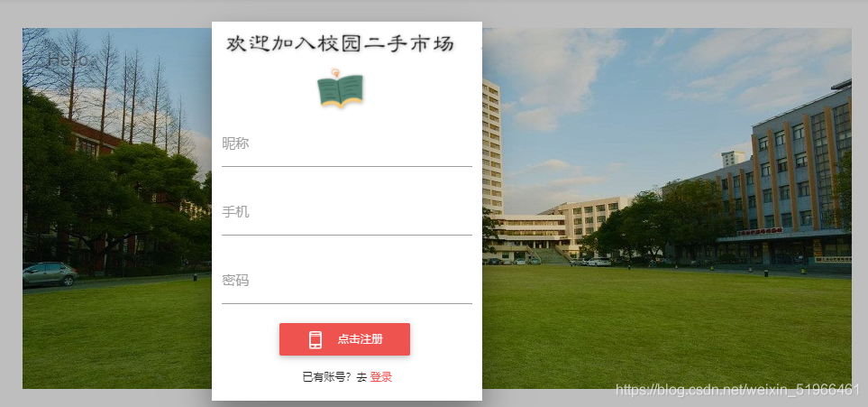Click the 点击注册 register button

pyautogui.click(x=344, y=339)
